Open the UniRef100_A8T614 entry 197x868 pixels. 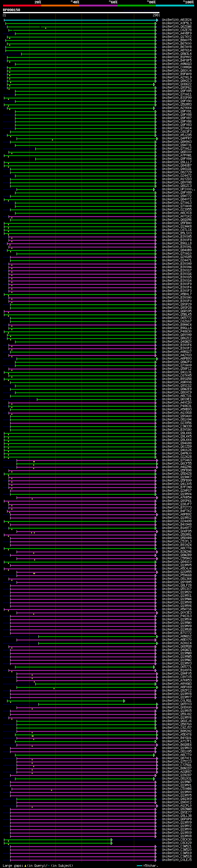[176, 50]
